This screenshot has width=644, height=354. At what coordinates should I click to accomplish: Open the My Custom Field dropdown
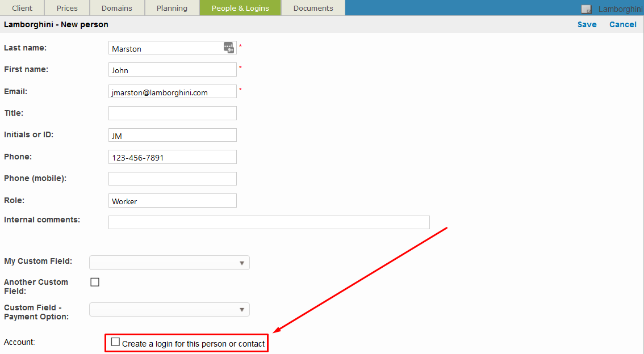[x=169, y=263]
